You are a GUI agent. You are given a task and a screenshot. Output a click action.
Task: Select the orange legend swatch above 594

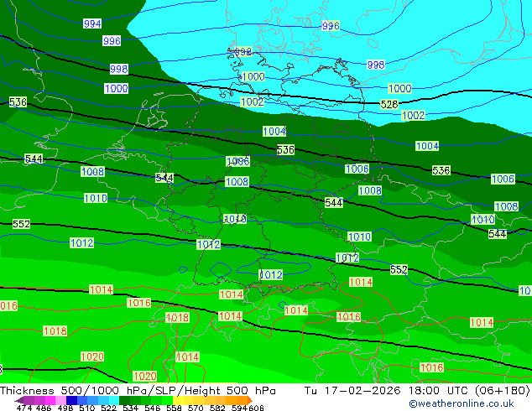[x=242, y=400]
